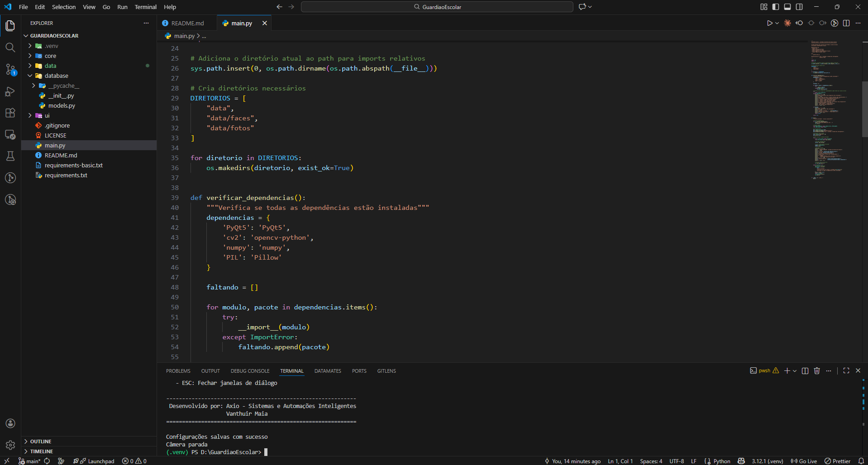Image resolution: width=868 pixels, height=465 pixels.
Task: Maximize the terminal panel size
Action: coord(846,371)
